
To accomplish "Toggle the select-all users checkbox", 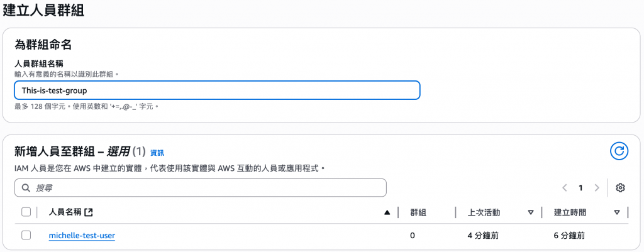I will [26, 212].
